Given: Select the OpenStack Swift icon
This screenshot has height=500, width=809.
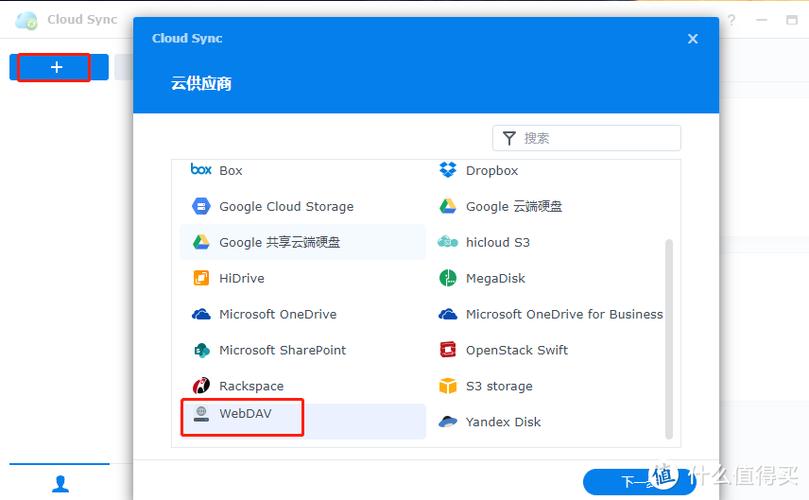Looking at the screenshot, I should (x=448, y=350).
